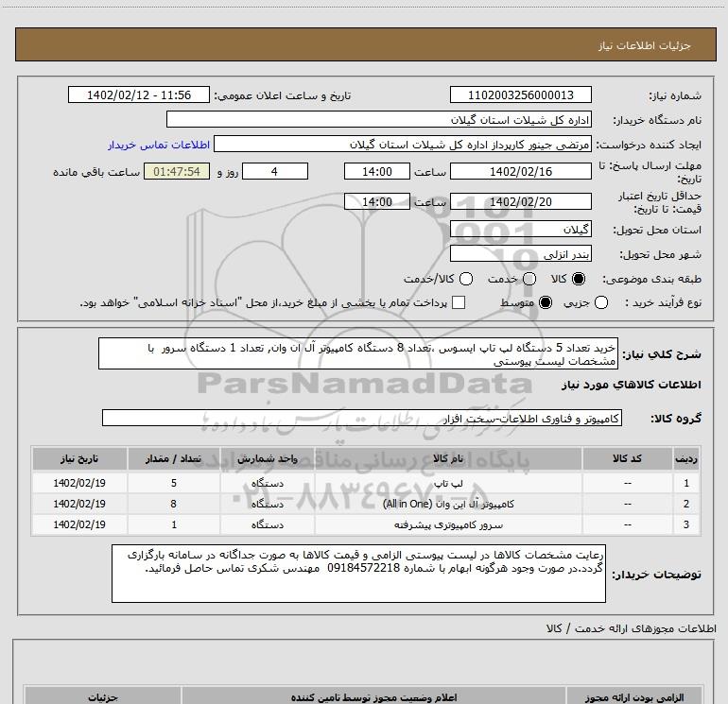
Task: Click the need number field 1102003256000013
Action: point(520,95)
